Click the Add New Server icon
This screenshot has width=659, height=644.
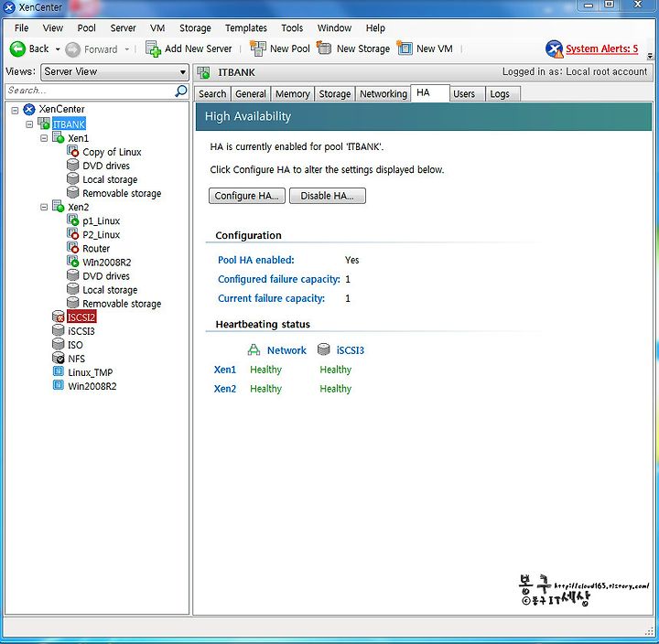pyautogui.click(x=154, y=48)
